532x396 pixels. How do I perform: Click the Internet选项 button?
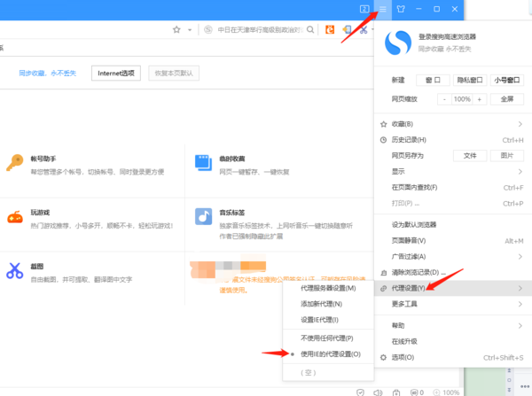[115, 73]
